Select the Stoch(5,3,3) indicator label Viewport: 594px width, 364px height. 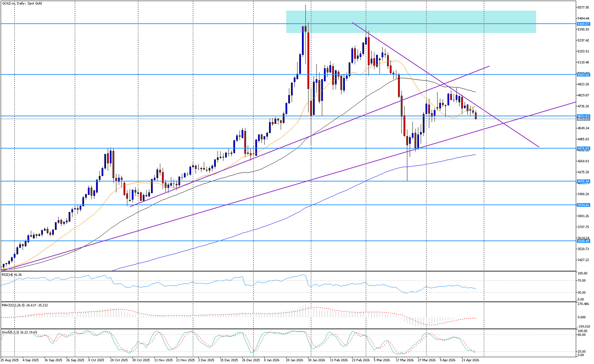(19, 332)
